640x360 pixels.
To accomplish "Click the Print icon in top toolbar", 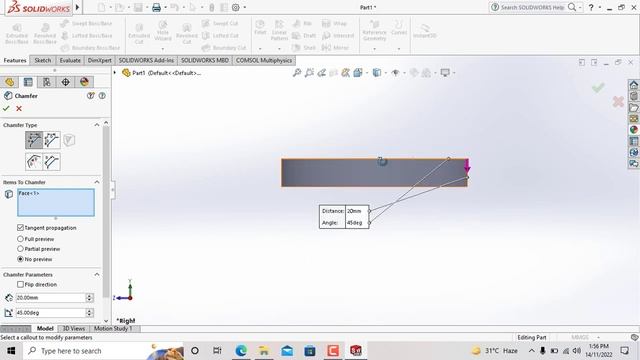I will click(156, 7).
